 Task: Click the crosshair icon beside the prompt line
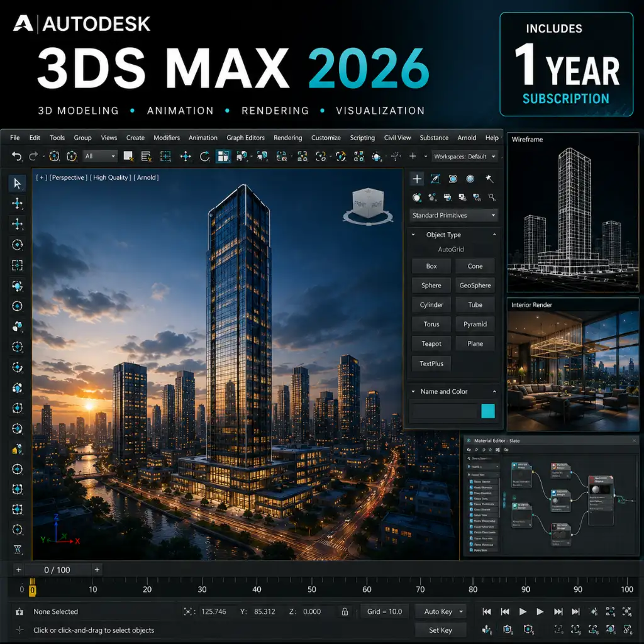[x=19, y=630]
